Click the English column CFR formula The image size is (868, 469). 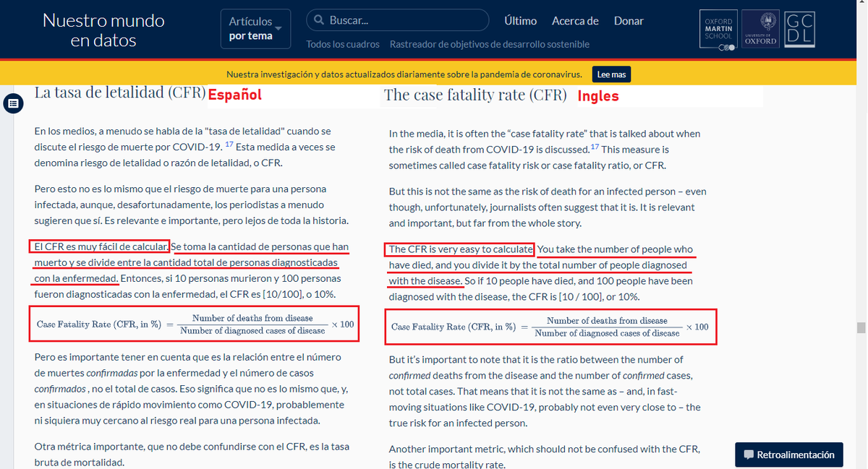[550, 327]
